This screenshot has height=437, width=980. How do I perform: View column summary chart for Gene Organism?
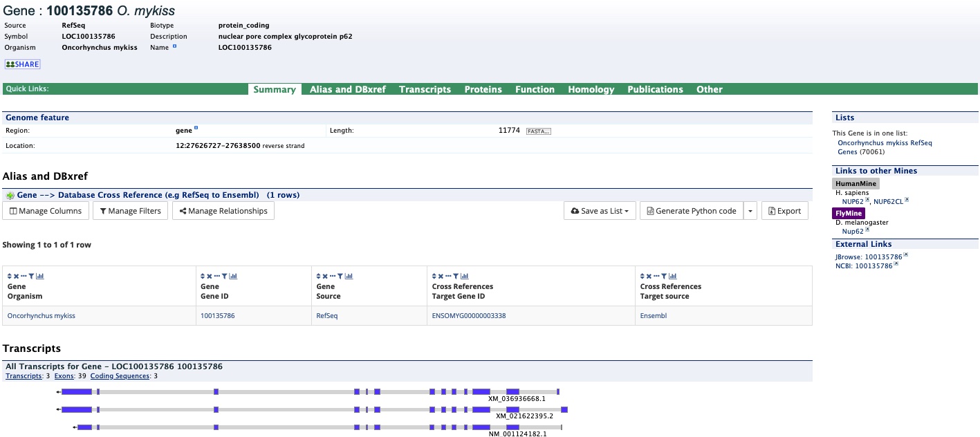coord(40,276)
